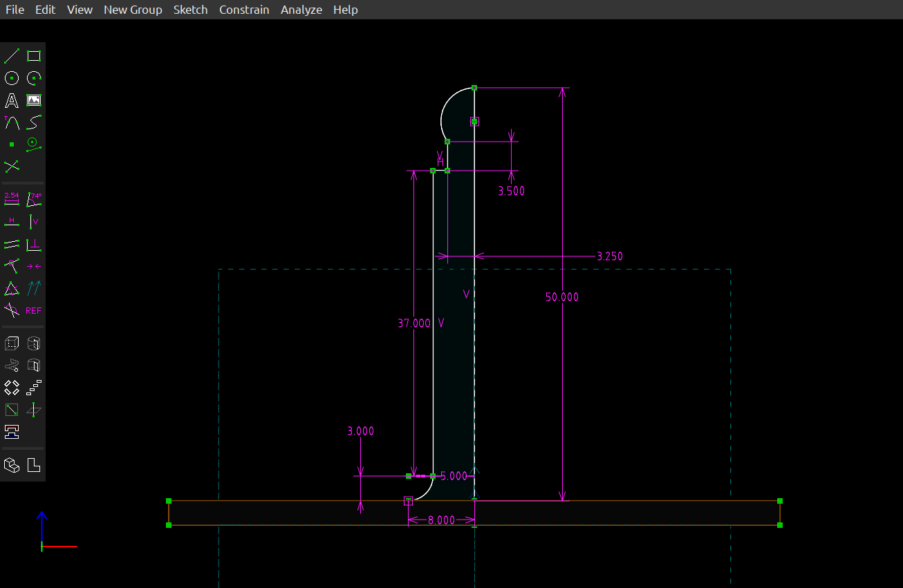Click the Step and Repeat Translating icon

pos(34,388)
